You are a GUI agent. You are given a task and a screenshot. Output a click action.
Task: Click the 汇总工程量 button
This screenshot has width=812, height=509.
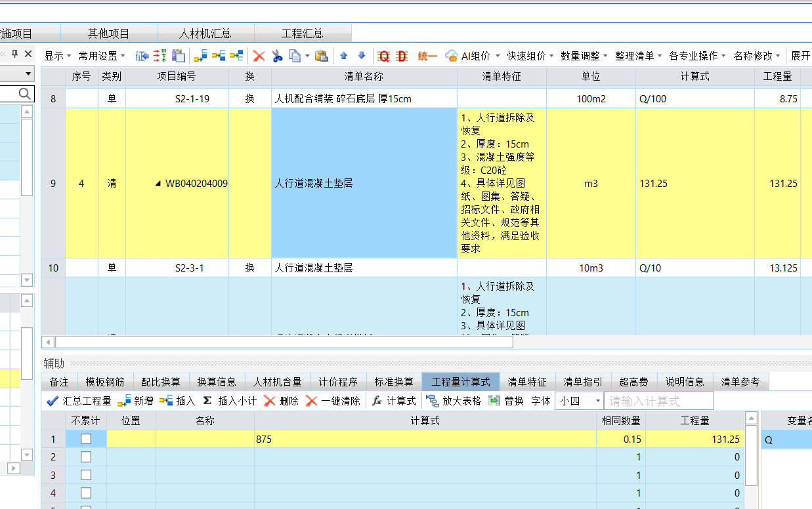[x=79, y=401]
